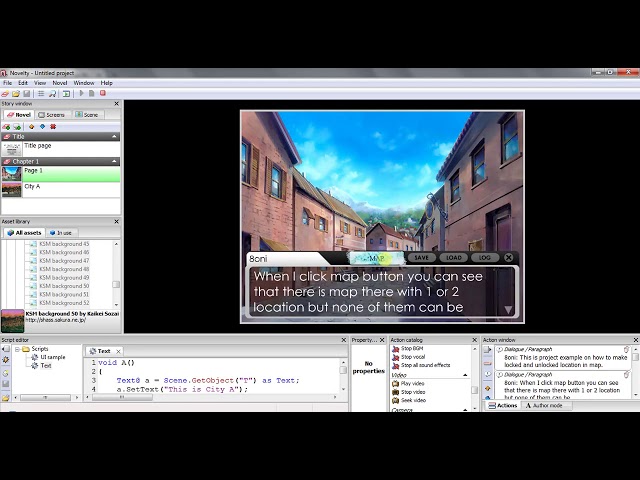The width and height of the screenshot is (640, 480).
Task: Stop preview with the red stop icon
Action: click(103, 93)
